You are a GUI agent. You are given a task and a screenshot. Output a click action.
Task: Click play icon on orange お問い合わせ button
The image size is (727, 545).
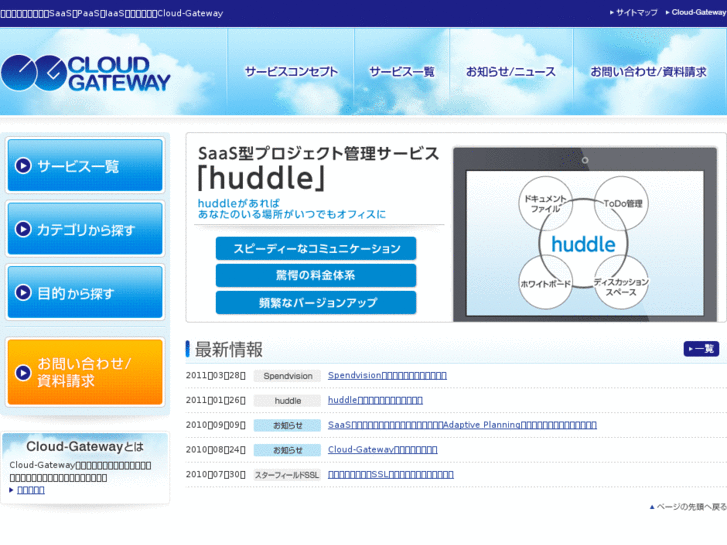[23, 372]
